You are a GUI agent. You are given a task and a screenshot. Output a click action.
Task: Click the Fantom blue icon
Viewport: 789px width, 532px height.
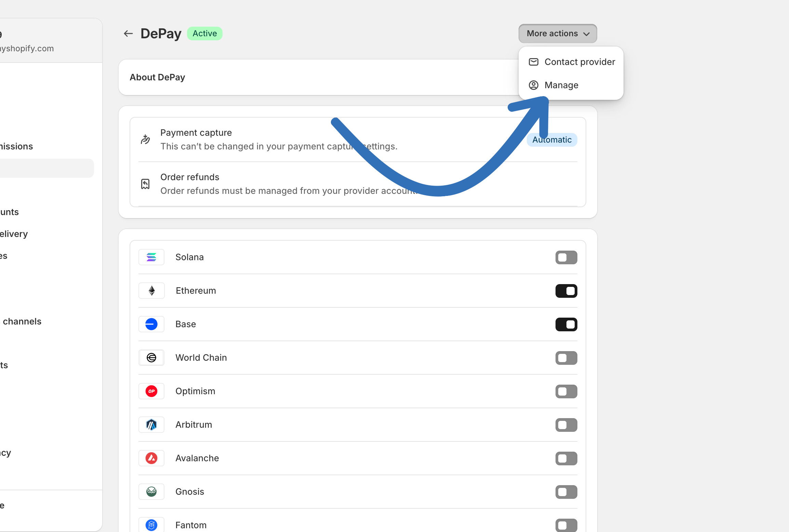point(151,525)
